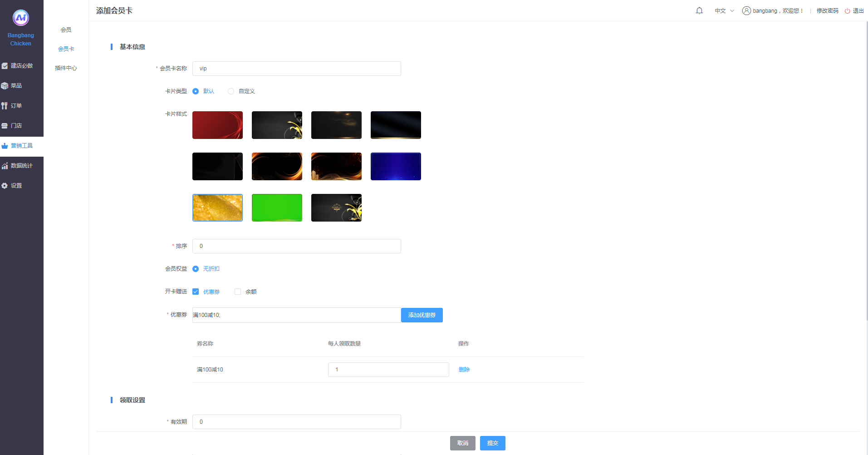The width and height of the screenshot is (868, 455).
Task: Choose the gold glitter card style
Action: coord(218,208)
